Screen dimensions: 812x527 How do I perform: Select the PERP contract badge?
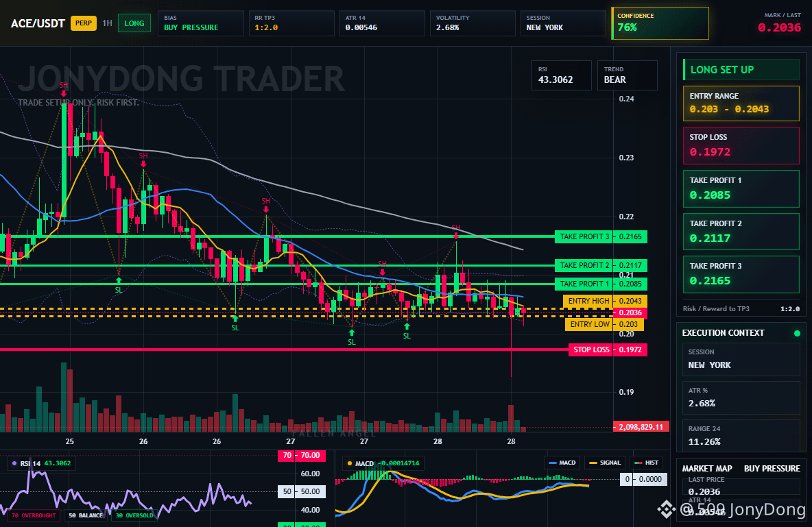pyautogui.click(x=84, y=23)
